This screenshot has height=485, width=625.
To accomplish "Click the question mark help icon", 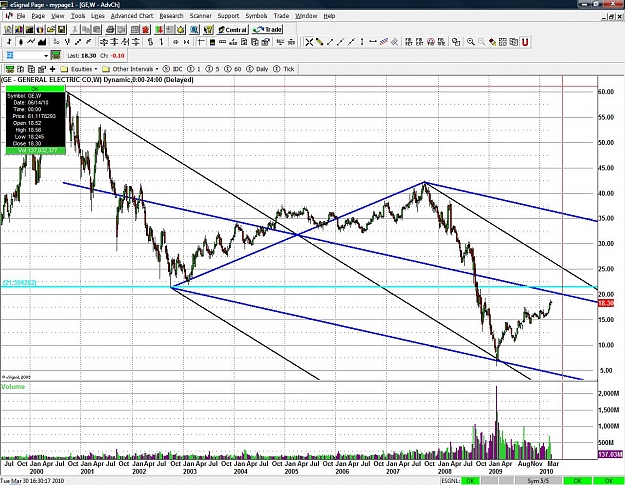I will pyautogui.click(x=208, y=30).
